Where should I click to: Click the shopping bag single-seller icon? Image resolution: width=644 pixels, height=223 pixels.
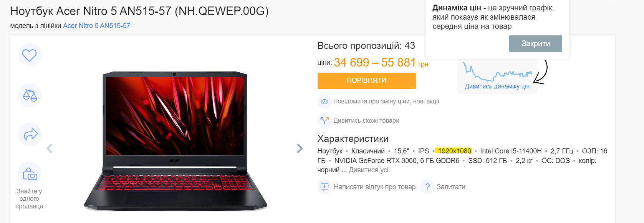[29, 173]
